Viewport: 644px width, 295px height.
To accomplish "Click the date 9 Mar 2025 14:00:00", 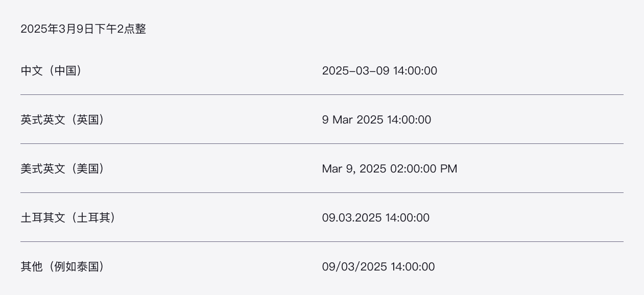I will tap(376, 119).
